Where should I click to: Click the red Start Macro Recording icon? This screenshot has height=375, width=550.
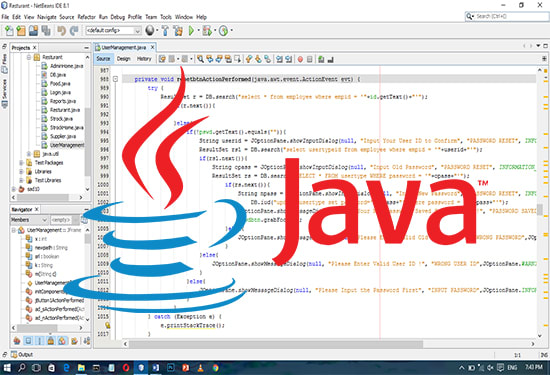300,59
